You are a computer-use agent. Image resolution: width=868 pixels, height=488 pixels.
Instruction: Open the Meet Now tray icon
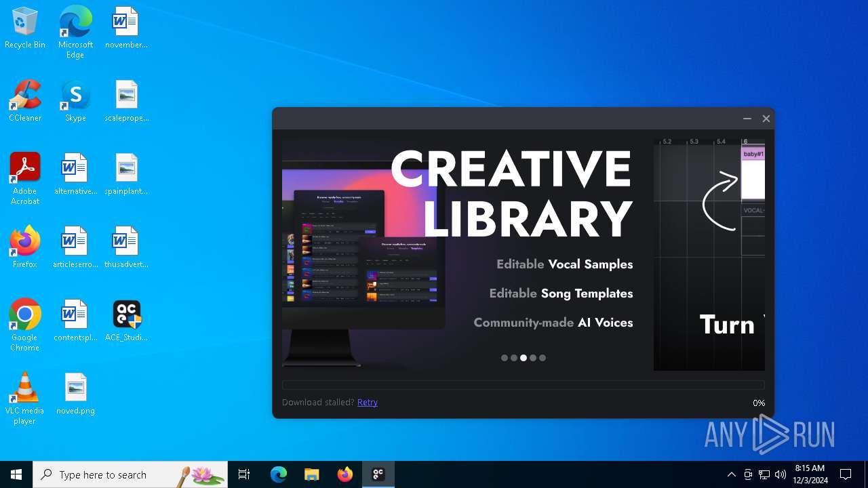coord(748,474)
